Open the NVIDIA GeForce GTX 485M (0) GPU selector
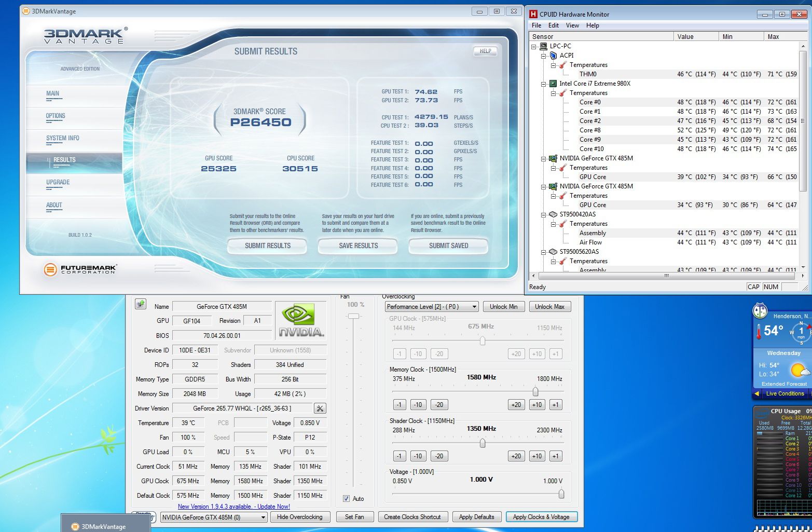 [x=214, y=517]
